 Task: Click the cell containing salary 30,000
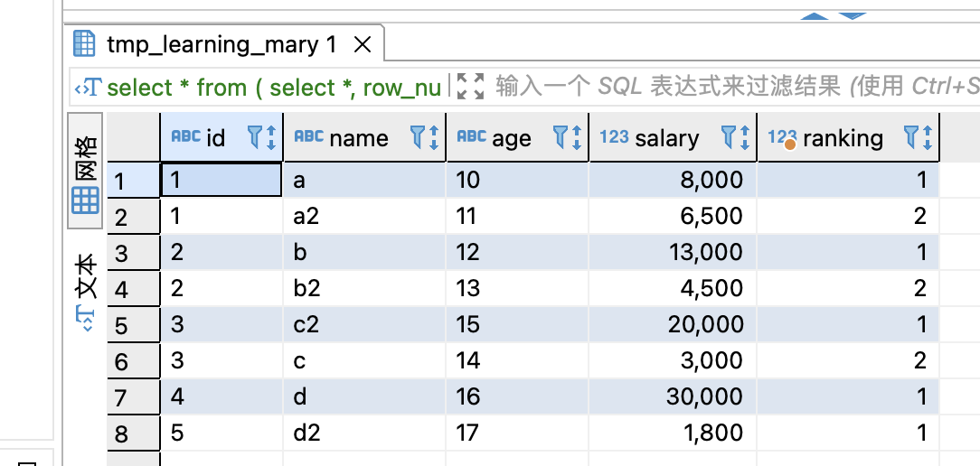[672, 397]
